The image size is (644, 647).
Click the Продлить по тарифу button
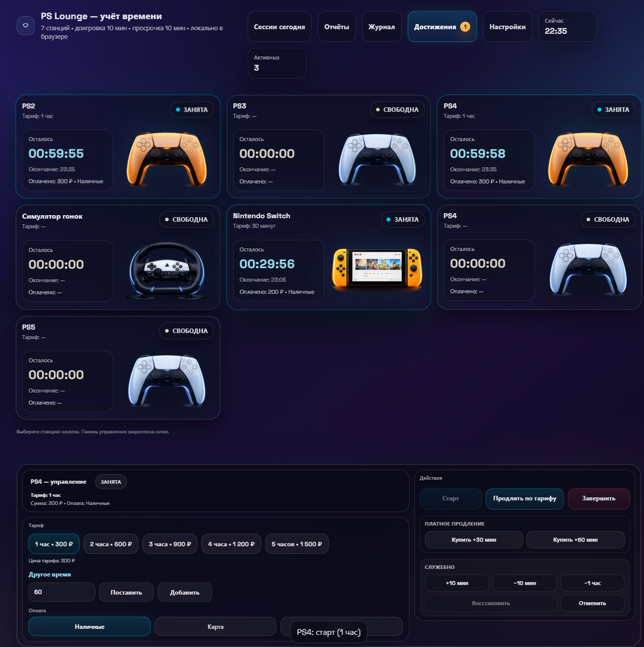525,498
